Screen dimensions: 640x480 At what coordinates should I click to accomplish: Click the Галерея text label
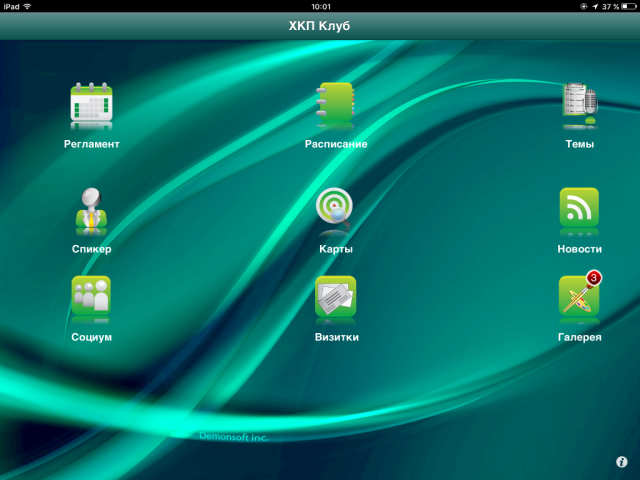[x=580, y=337]
